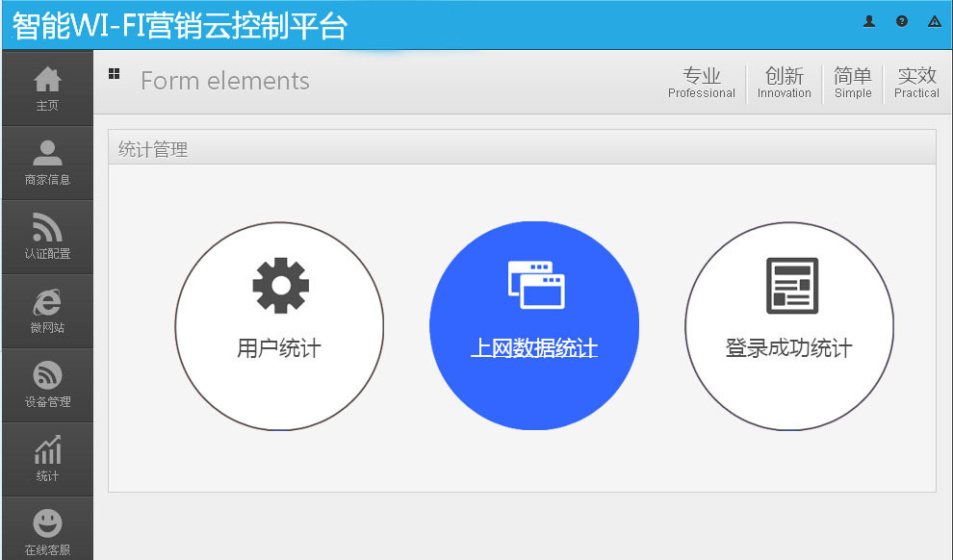The width and height of the screenshot is (953, 560).
Task: Go to 设备管理 in the sidebar
Action: (47, 376)
